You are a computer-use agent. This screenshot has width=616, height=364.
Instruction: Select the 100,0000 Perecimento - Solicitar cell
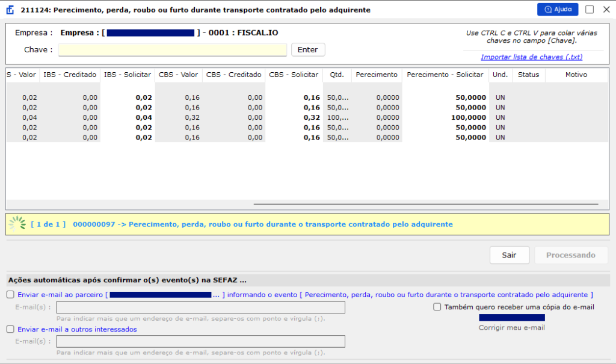pos(445,117)
